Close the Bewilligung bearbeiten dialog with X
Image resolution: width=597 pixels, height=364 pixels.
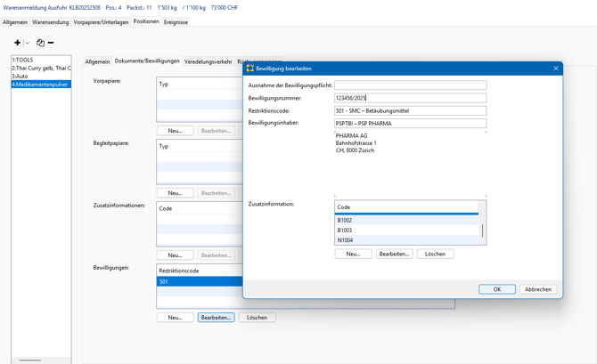555,69
